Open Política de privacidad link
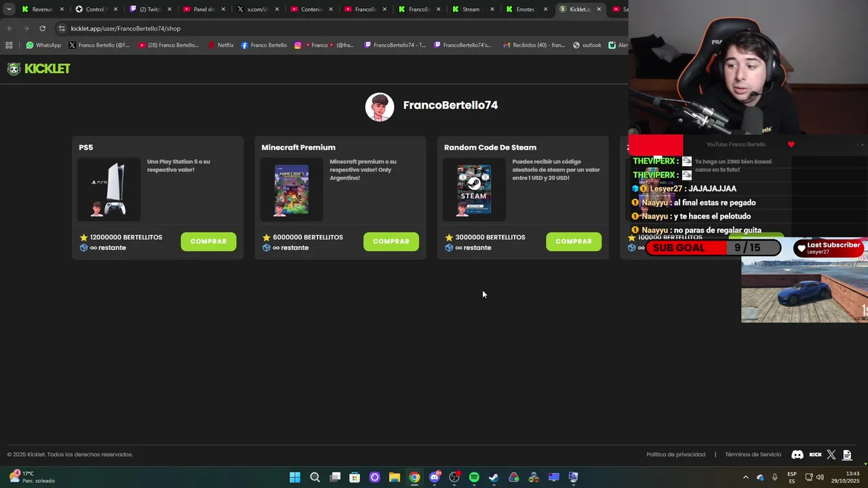Image resolution: width=868 pixels, height=488 pixels. pos(675,455)
